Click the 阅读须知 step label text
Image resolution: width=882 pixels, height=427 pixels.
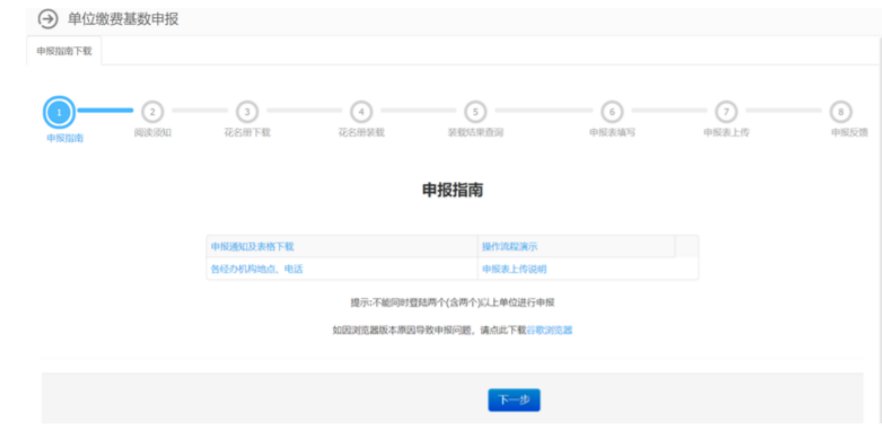[x=152, y=132]
